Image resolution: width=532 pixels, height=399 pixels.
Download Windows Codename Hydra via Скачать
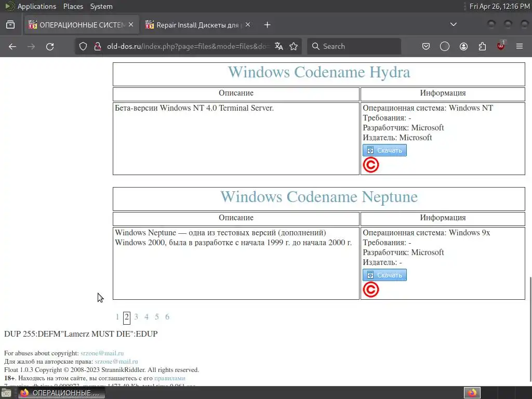(x=384, y=150)
